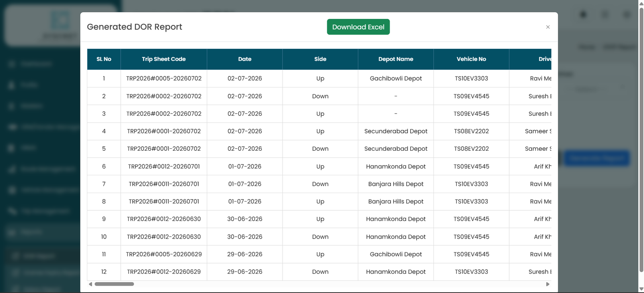Viewport: 644px width, 293px height.
Task: Click the Depot Name column header
Action: pos(396,59)
